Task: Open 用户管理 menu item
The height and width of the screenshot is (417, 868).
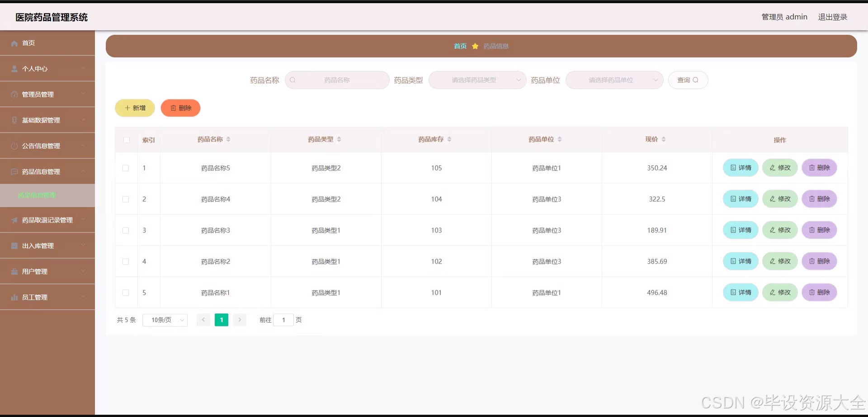Action: tap(47, 272)
